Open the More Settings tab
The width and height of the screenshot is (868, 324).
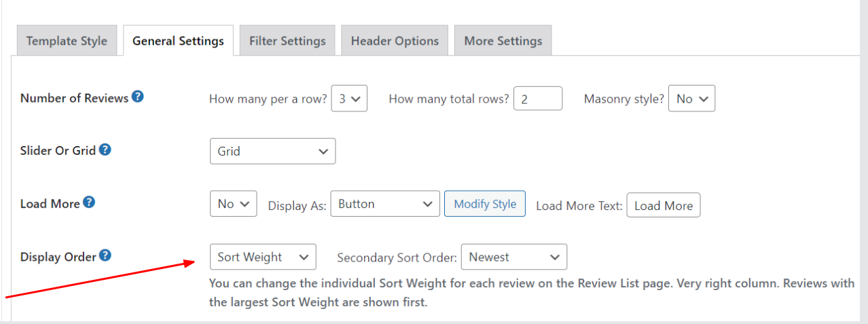pos(503,41)
